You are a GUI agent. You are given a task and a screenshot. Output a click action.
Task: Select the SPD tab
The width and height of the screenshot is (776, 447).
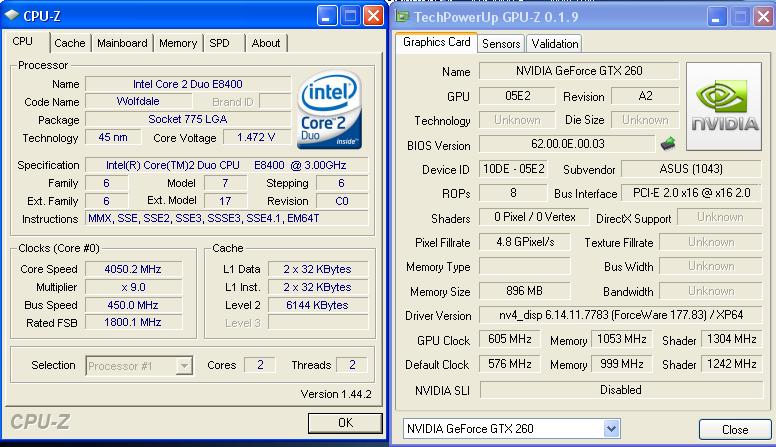pos(219,43)
